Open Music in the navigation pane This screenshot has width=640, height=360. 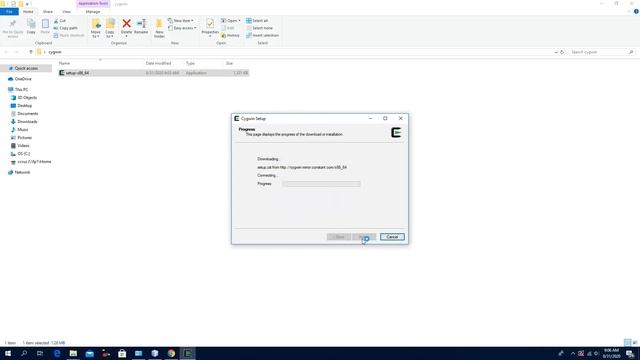click(23, 130)
